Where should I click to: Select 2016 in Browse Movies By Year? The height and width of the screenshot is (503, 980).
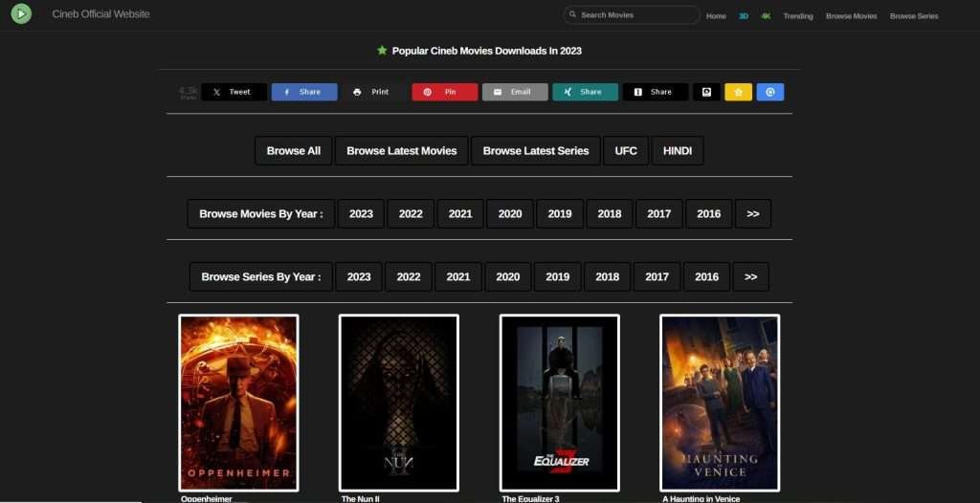click(x=709, y=213)
